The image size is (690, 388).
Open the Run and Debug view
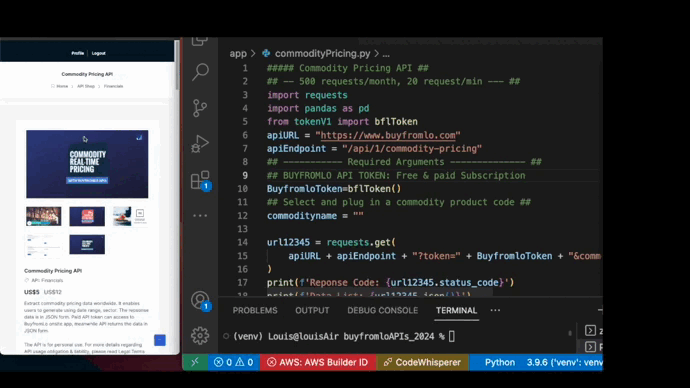tap(200, 144)
